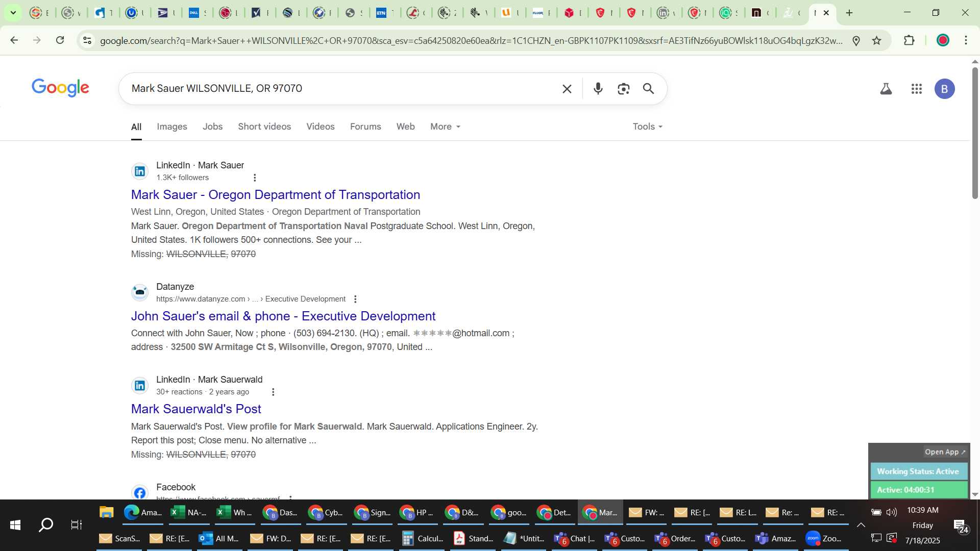This screenshot has width=980, height=551.
Task: Open the Stand... PDF taskbar window
Action: click(x=474, y=538)
